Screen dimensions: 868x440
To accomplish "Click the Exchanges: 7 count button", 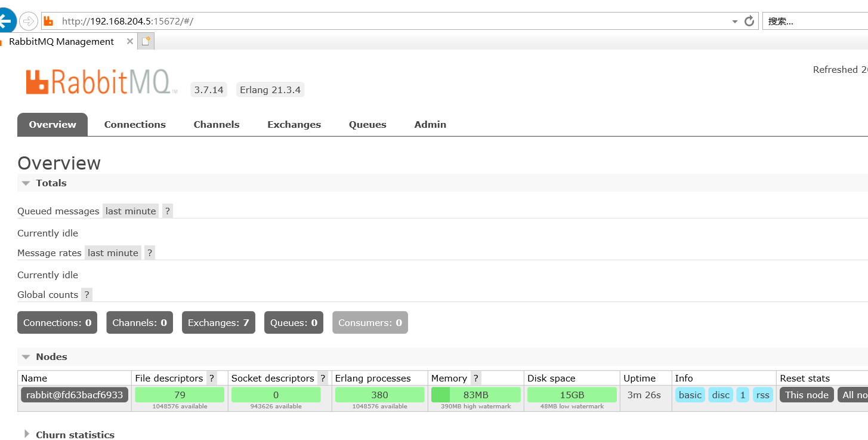I will coord(218,322).
